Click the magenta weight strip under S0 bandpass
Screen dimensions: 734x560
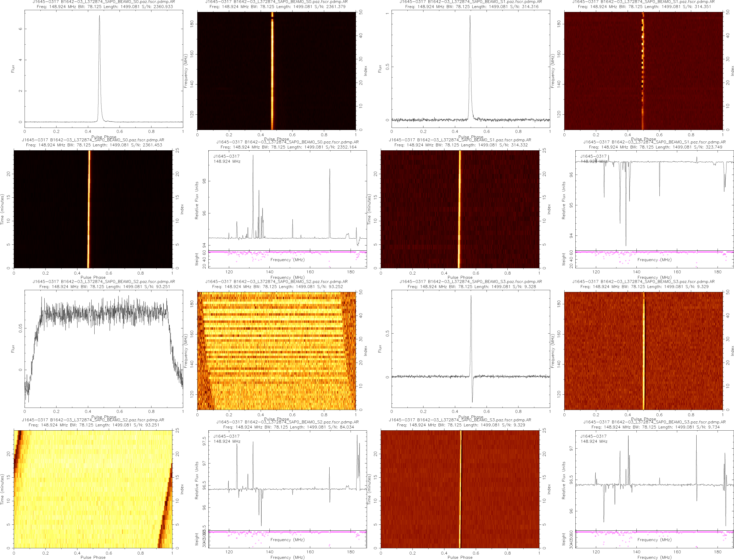(x=287, y=252)
